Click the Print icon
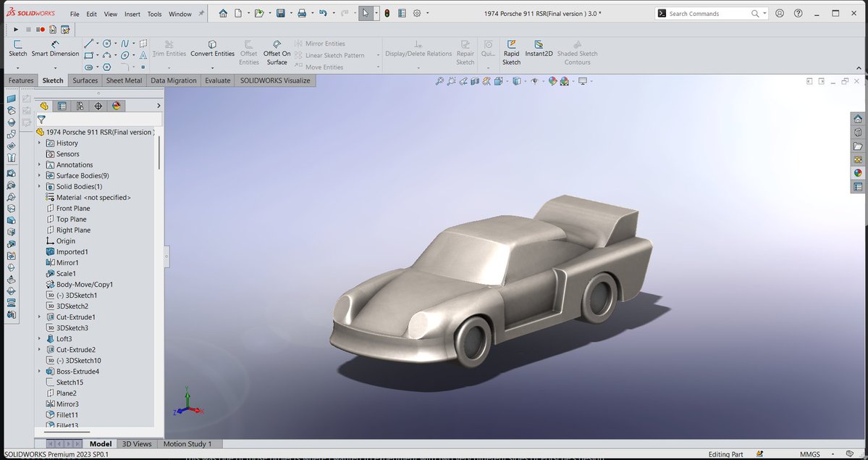868x460 pixels. coord(302,13)
